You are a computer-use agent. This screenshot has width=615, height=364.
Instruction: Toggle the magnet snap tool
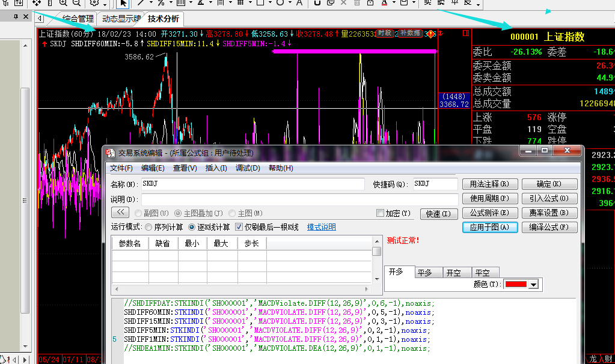pos(317,3)
